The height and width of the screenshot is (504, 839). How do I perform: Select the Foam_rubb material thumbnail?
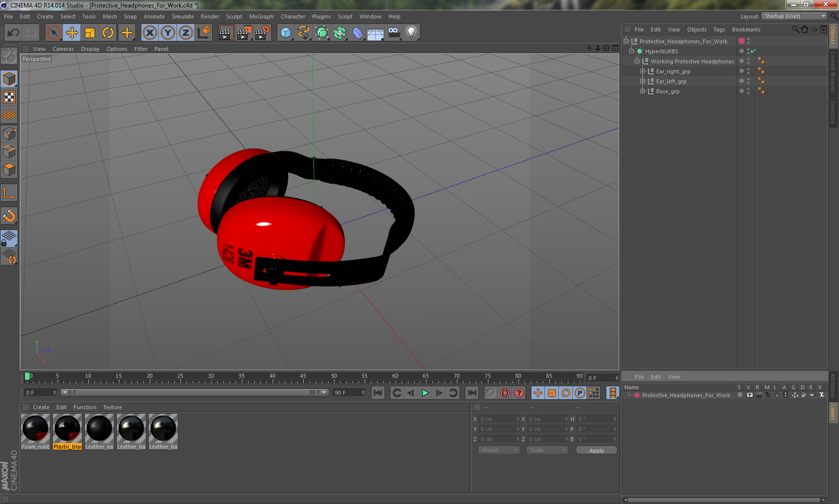(35, 428)
